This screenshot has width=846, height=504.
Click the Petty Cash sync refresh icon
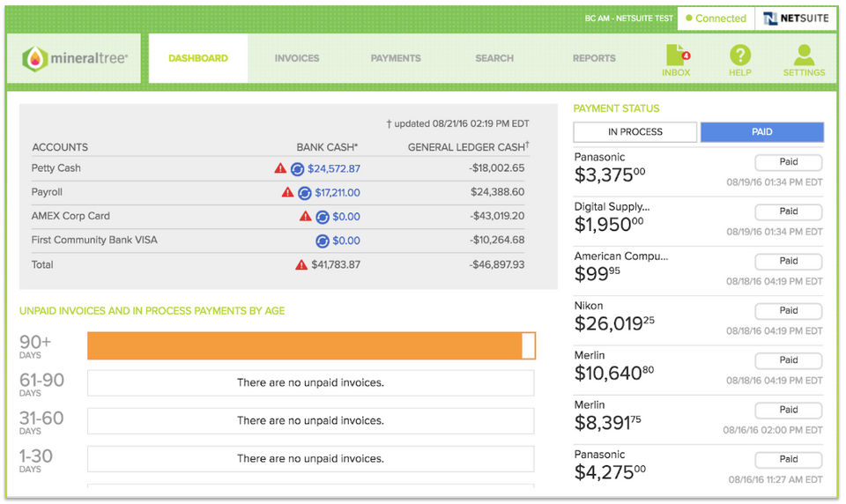pos(297,168)
